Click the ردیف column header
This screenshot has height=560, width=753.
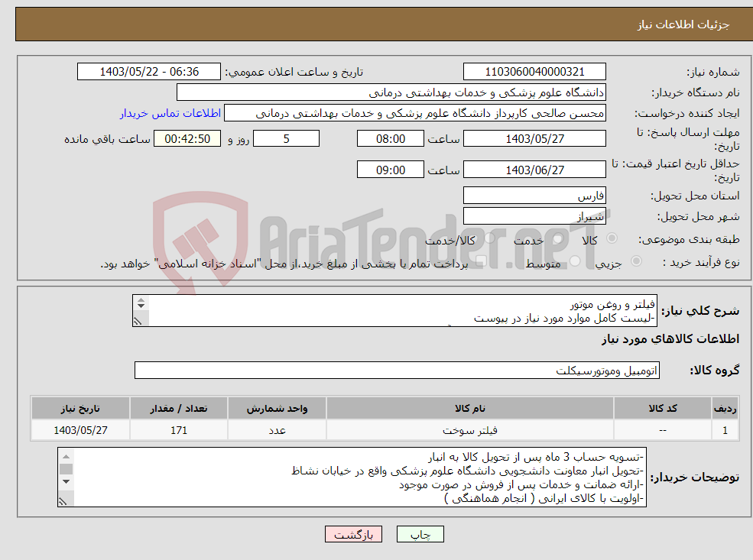725,409
